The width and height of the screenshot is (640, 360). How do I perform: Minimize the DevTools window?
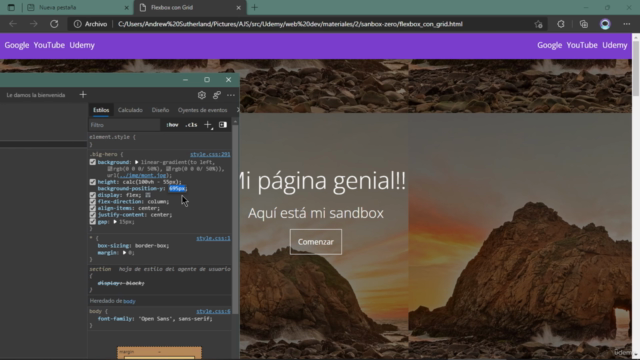[185, 80]
